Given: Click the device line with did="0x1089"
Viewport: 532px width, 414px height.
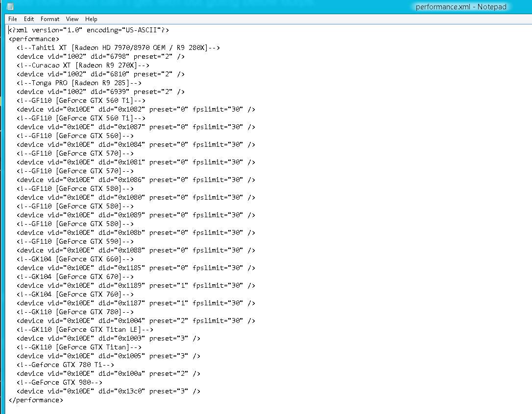Looking at the screenshot, I should (136, 215).
